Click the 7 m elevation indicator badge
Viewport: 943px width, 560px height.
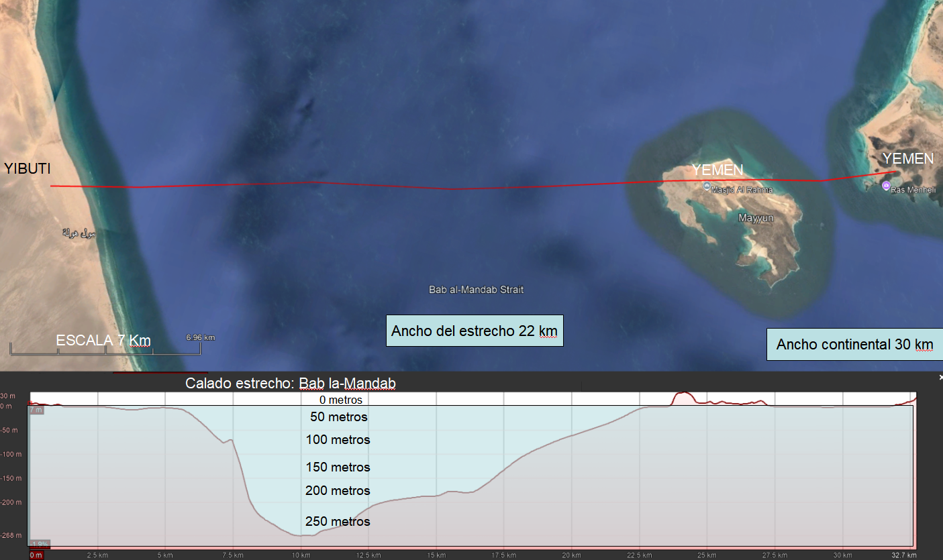36,409
